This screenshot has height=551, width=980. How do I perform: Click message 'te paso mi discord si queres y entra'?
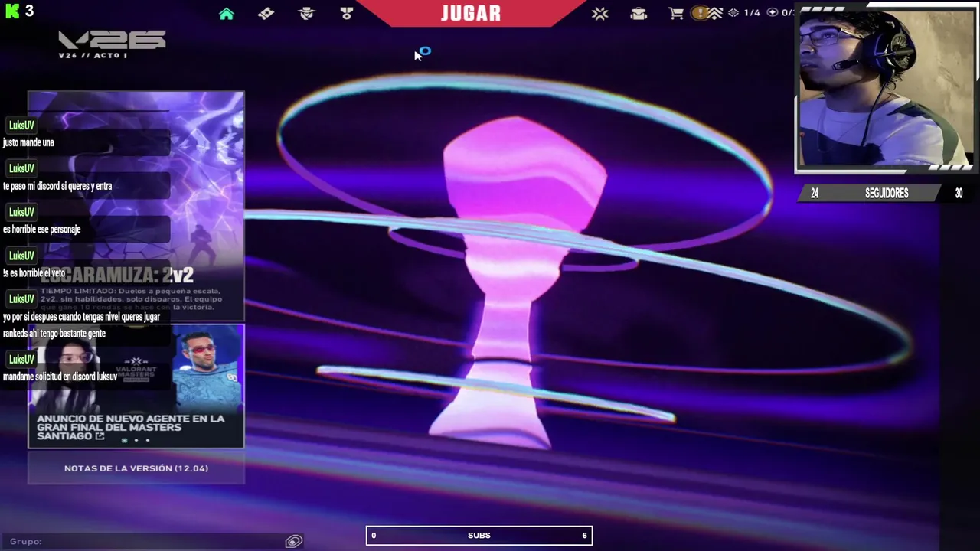coord(57,186)
